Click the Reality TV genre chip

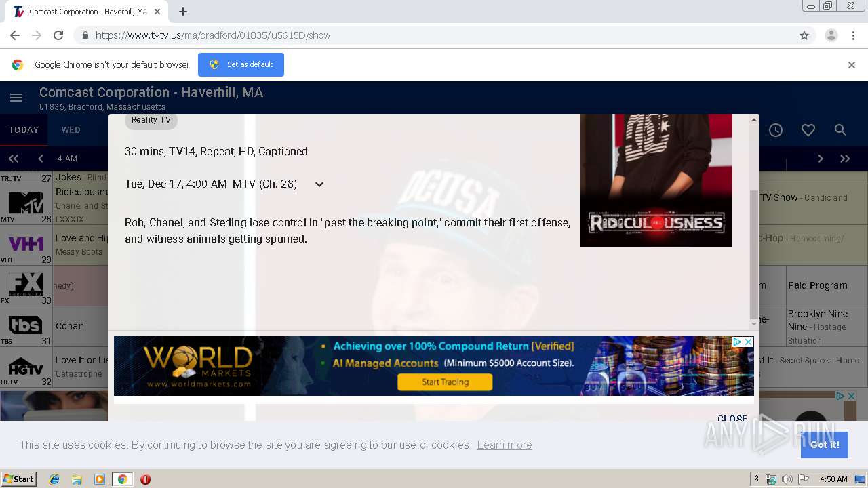(x=151, y=120)
